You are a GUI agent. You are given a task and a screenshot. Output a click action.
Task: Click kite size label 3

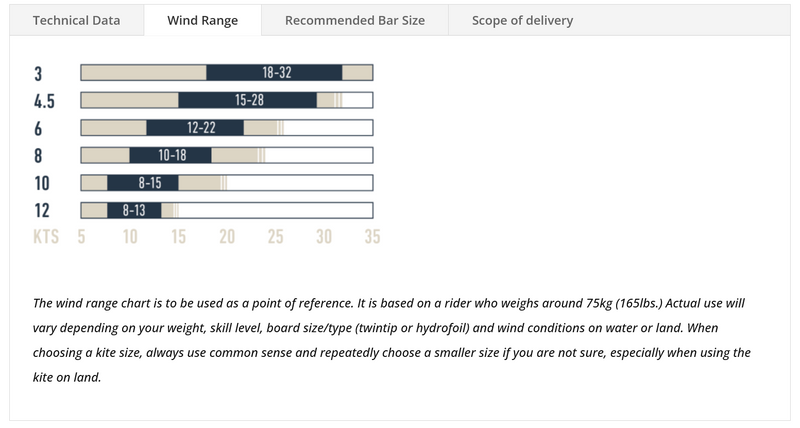pyautogui.click(x=38, y=73)
